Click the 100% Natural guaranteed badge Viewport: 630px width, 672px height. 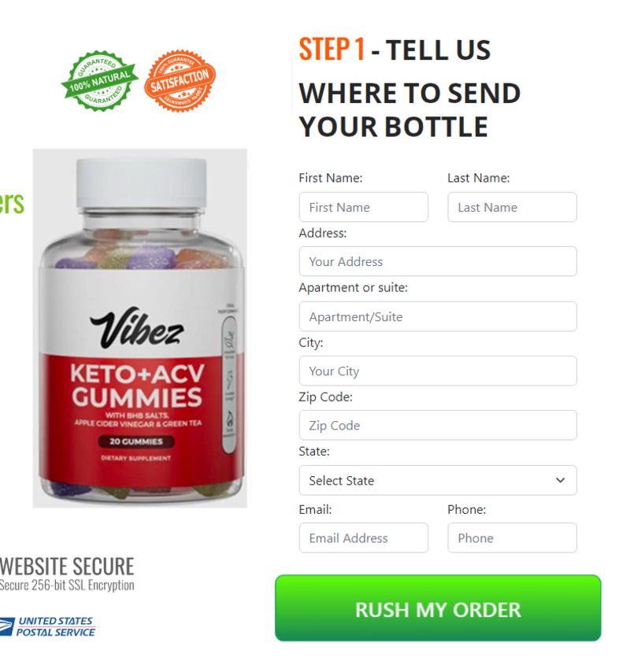coord(100,80)
